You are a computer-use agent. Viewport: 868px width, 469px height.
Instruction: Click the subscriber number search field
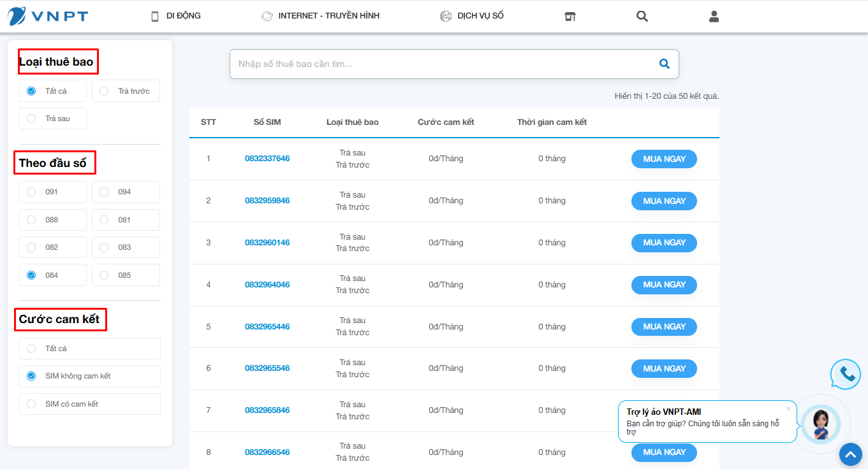click(440, 64)
